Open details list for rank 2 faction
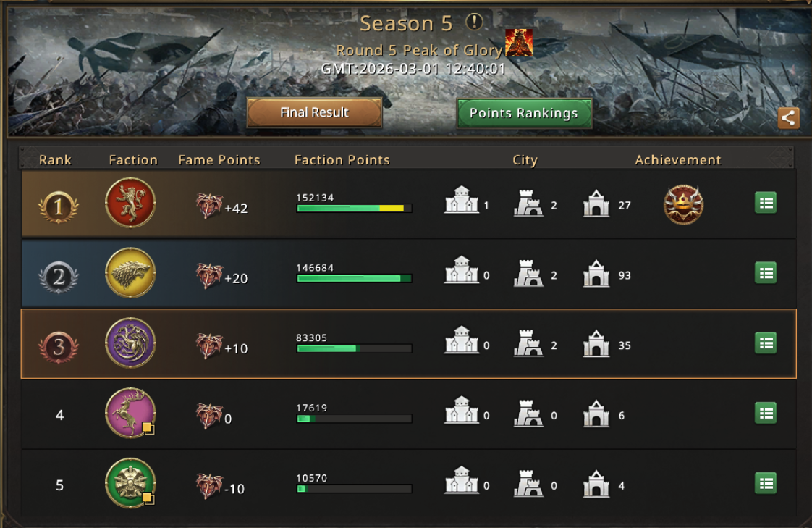The image size is (812, 528). (x=766, y=273)
